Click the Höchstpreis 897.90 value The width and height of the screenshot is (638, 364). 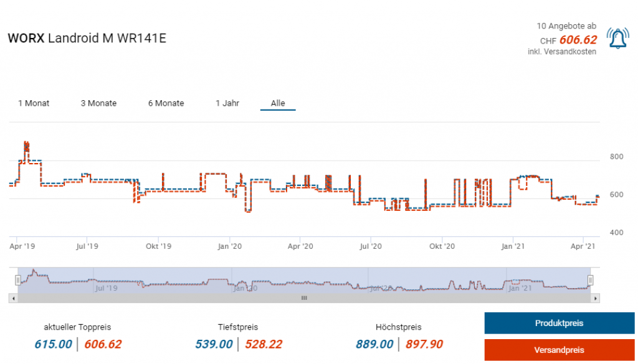[424, 344]
